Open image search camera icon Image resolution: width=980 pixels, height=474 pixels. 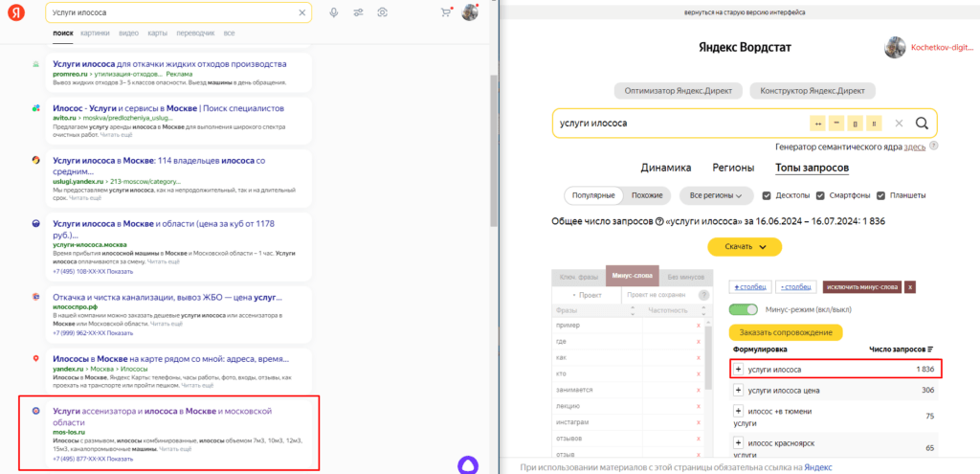point(383,12)
